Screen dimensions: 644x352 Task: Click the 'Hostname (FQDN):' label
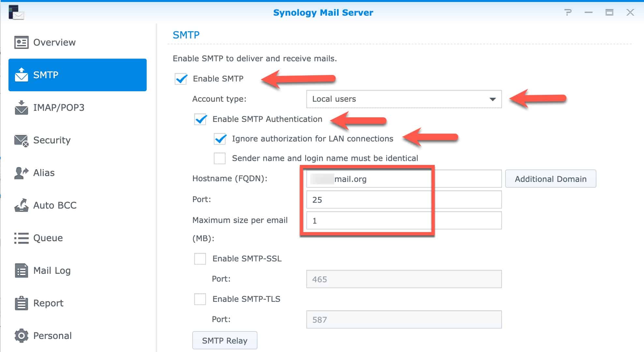tap(230, 179)
